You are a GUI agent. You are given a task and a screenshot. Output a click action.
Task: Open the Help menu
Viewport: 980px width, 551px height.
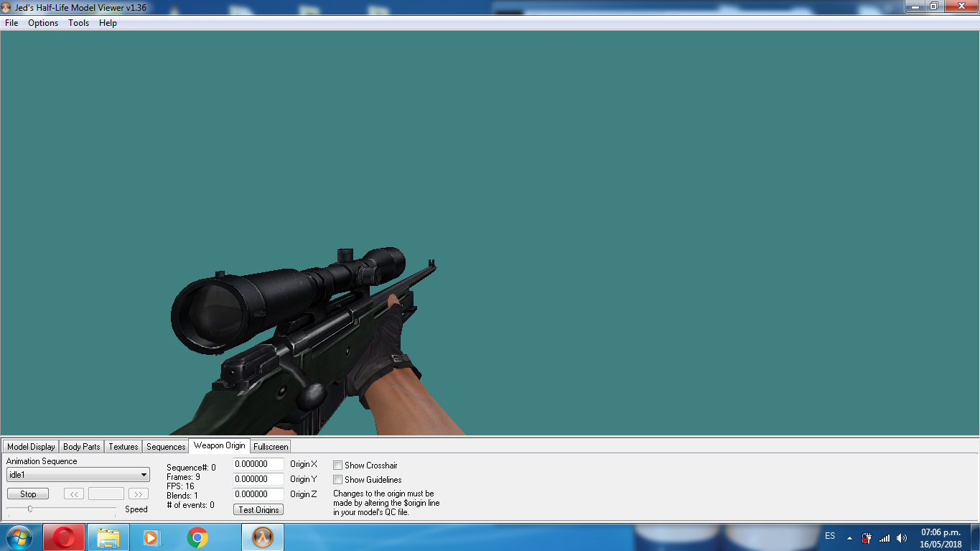(x=108, y=23)
